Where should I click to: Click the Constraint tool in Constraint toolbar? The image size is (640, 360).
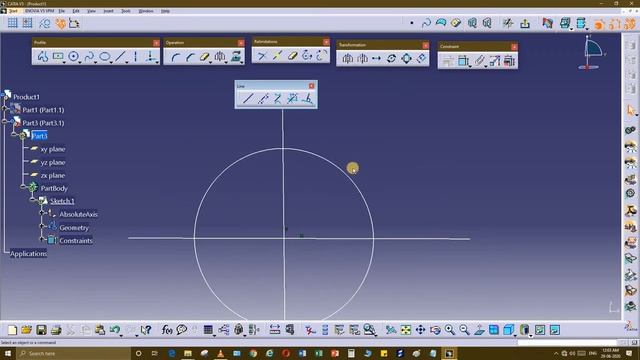tap(463, 61)
